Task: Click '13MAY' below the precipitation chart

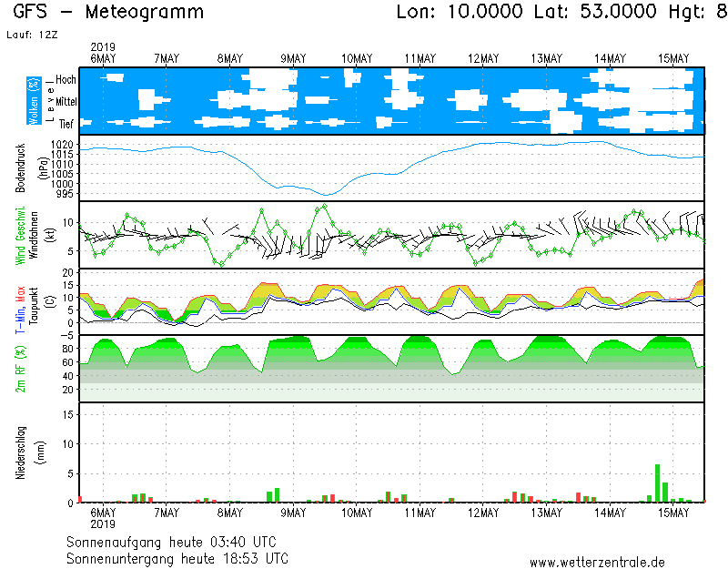Action: [547, 513]
